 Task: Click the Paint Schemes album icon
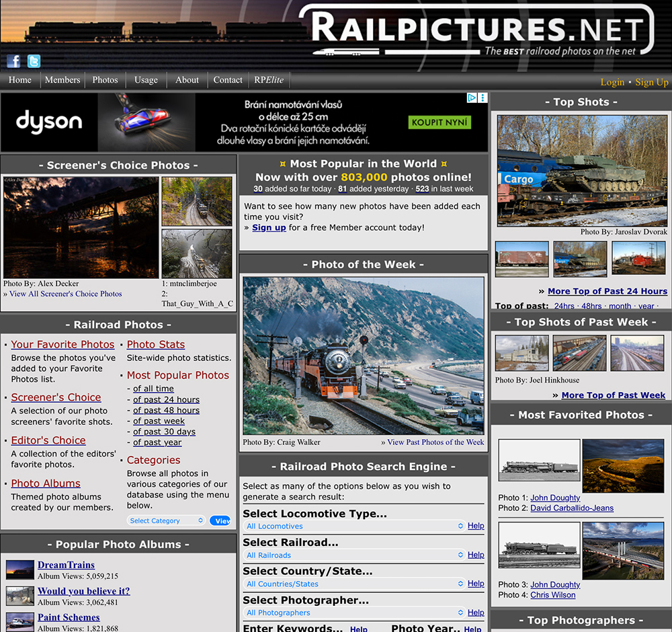19,622
